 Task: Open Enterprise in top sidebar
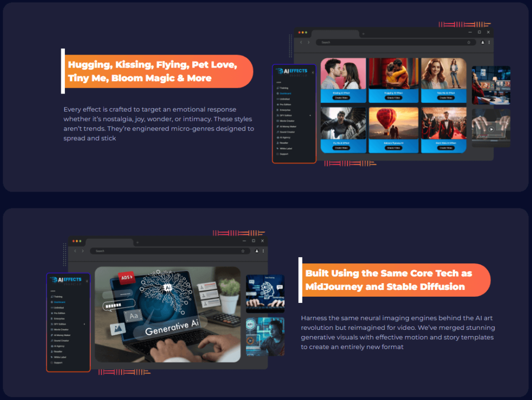pos(284,110)
